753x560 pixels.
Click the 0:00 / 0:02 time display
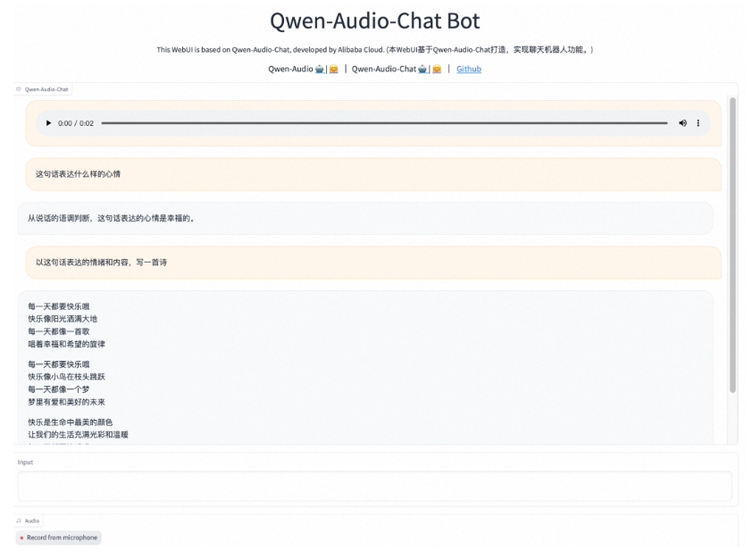pyautogui.click(x=76, y=123)
